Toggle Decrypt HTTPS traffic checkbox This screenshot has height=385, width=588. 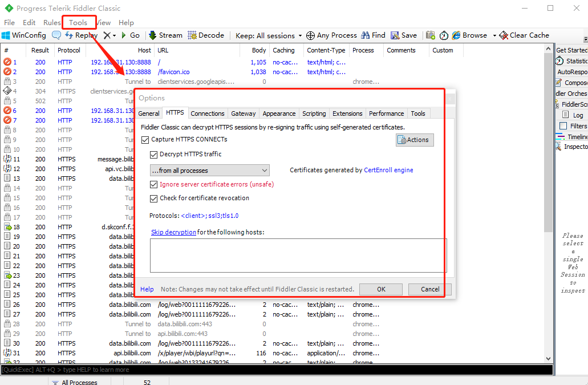[153, 155]
